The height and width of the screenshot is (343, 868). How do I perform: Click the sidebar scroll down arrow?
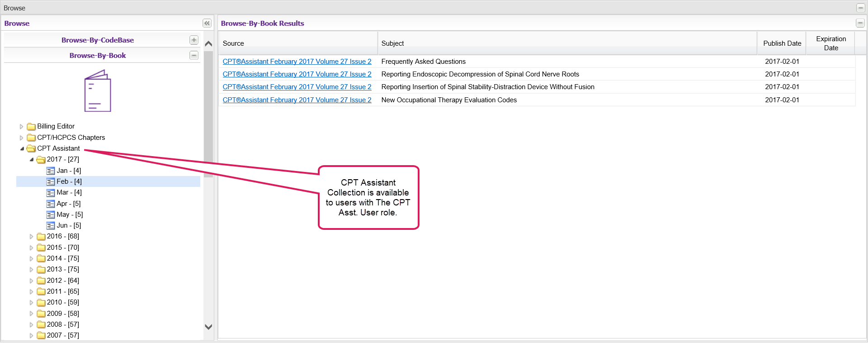(208, 327)
